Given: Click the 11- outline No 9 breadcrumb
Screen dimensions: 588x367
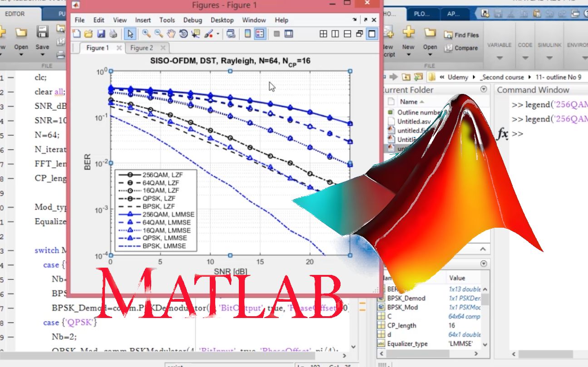Looking at the screenshot, I should point(558,77).
